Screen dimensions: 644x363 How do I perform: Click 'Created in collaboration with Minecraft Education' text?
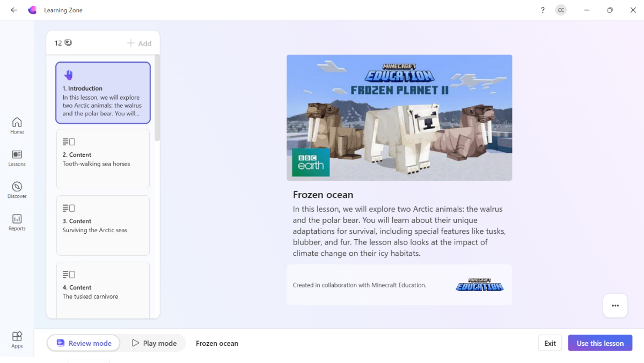point(360,285)
